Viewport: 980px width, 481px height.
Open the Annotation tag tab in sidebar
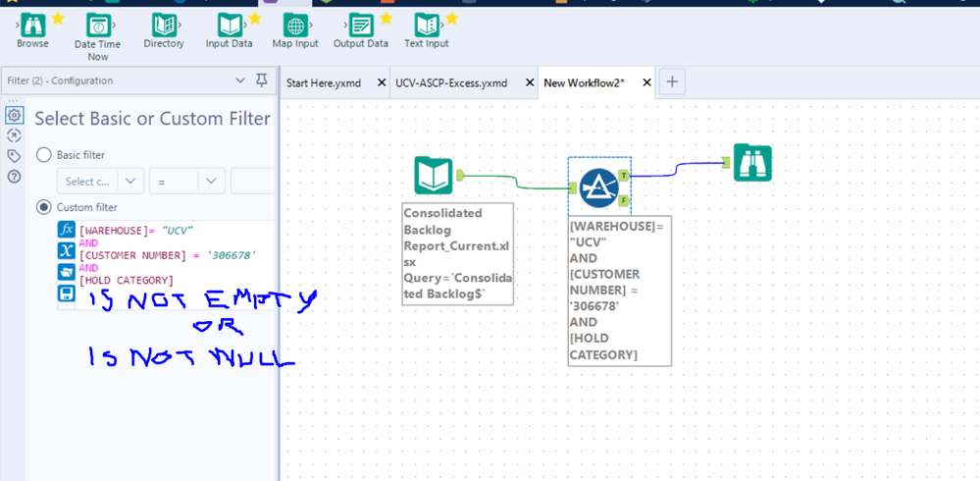(14, 156)
